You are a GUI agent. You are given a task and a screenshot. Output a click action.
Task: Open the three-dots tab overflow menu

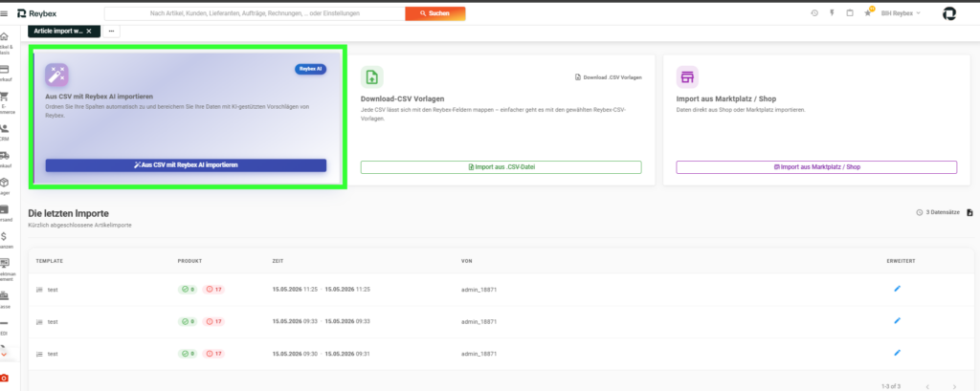(x=111, y=31)
